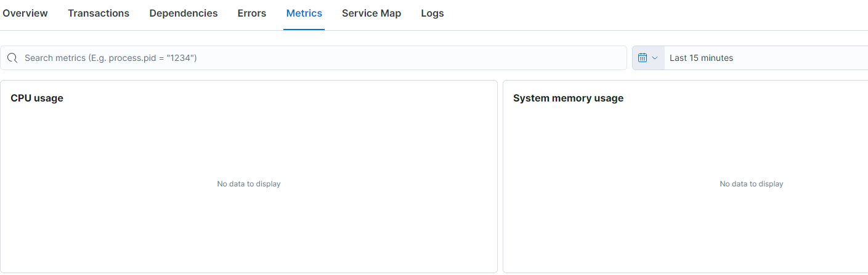Click the Search metrics input field
The height and width of the screenshot is (275, 868).
(x=314, y=58)
